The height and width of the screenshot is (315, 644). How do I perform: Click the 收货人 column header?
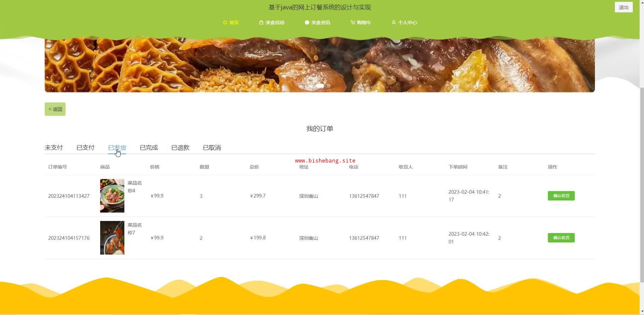click(x=406, y=167)
